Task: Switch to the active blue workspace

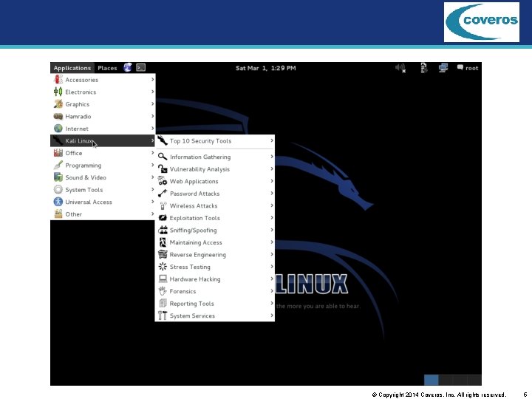Action: click(432, 380)
